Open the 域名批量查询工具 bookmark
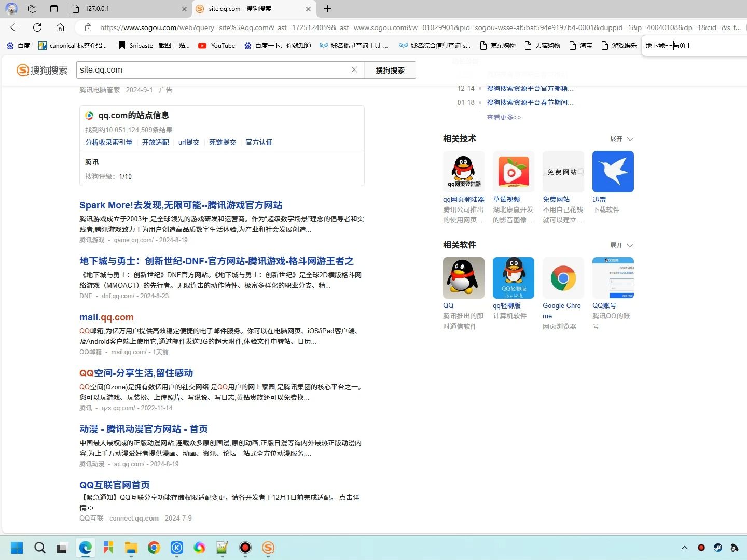 pos(354,46)
